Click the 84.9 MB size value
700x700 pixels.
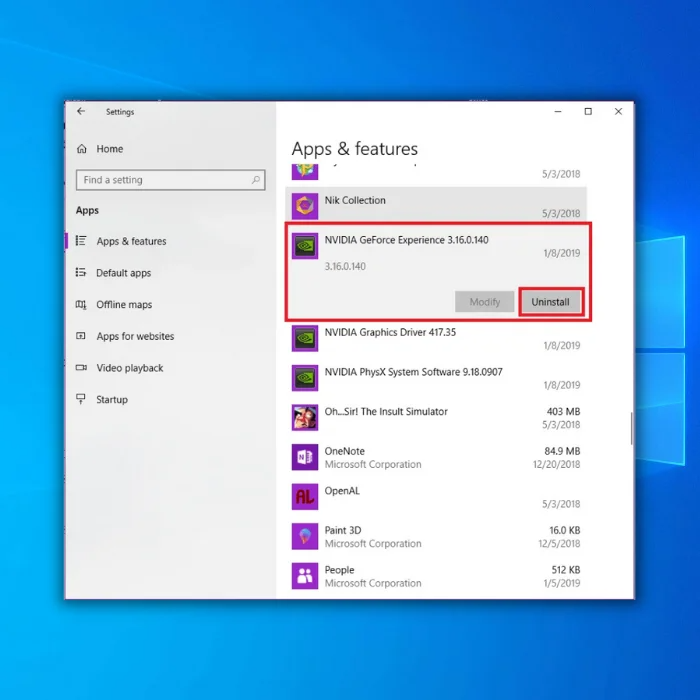coord(562,451)
